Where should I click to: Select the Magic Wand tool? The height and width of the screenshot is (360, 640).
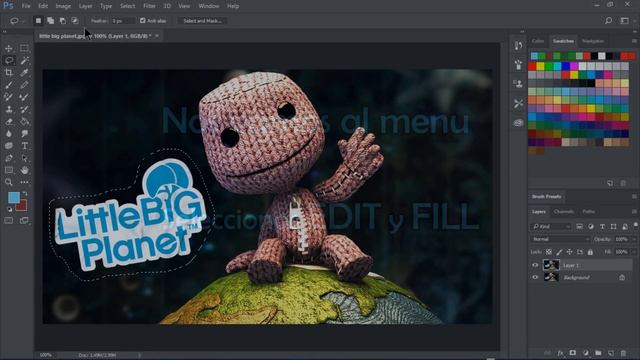click(x=24, y=60)
